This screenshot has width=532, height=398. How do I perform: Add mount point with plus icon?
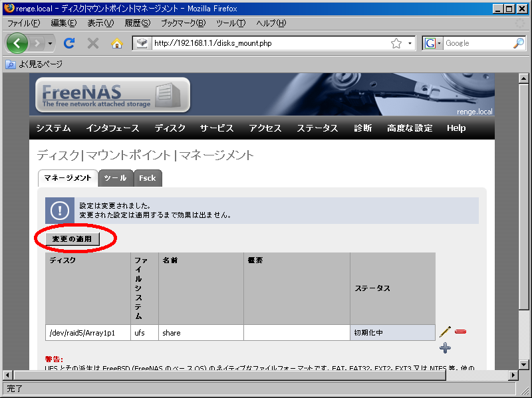(445, 348)
